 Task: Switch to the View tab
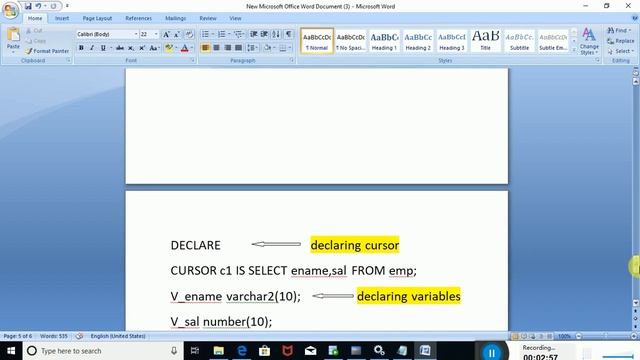tap(235, 18)
